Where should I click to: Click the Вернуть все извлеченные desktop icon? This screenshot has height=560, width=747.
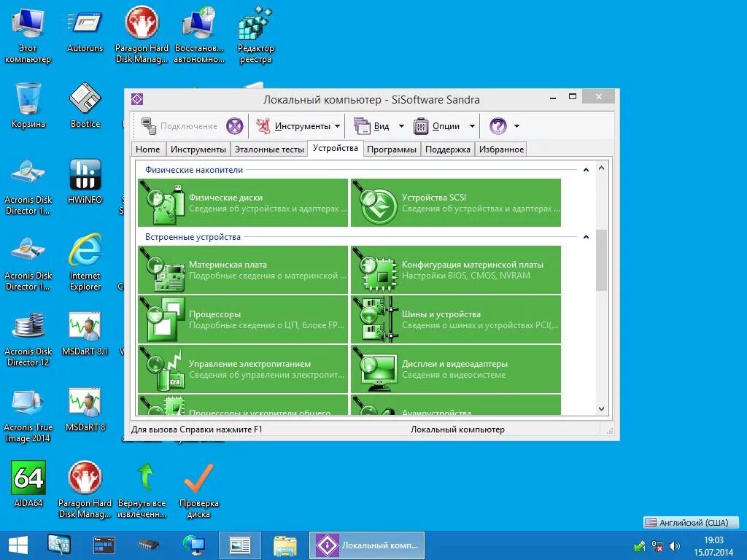pyautogui.click(x=142, y=491)
